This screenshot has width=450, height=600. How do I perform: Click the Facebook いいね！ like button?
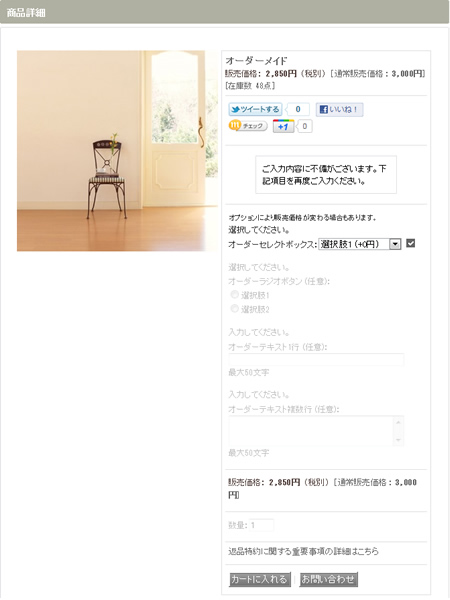339,110
